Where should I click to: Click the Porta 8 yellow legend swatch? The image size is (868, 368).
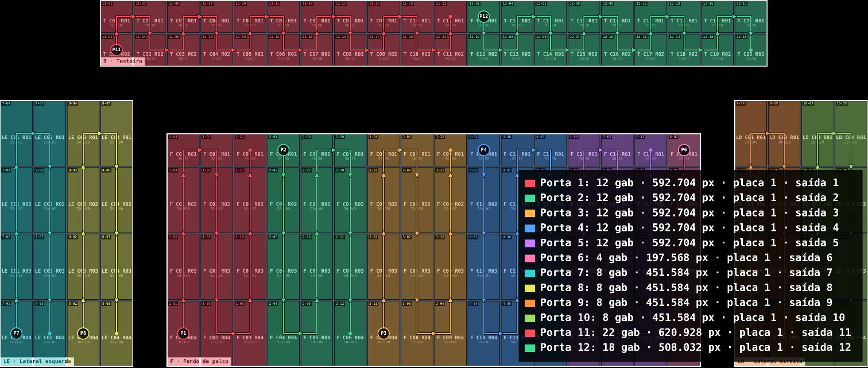(x=530, y=288)
